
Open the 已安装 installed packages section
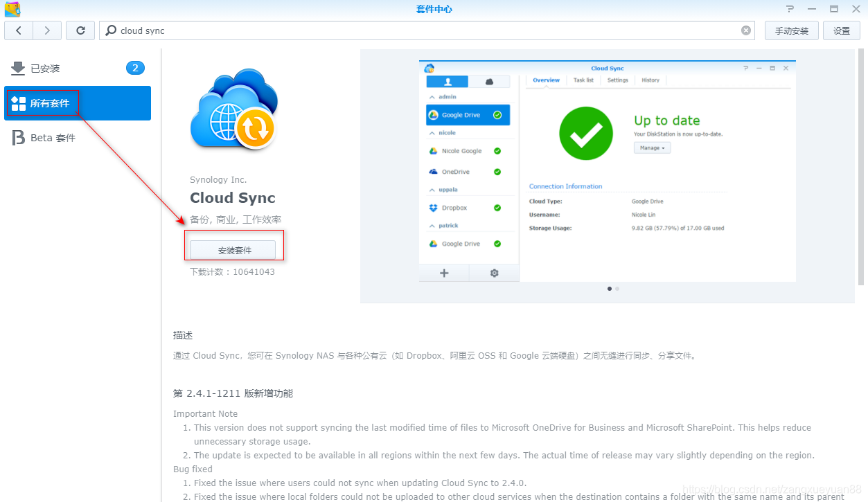(x=78, y=69)
